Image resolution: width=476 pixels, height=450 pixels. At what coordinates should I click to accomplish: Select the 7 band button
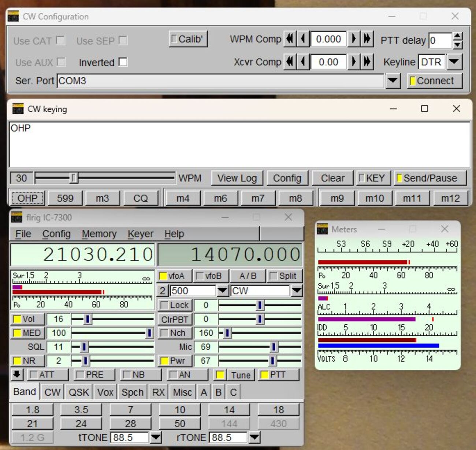click(130, 409)
